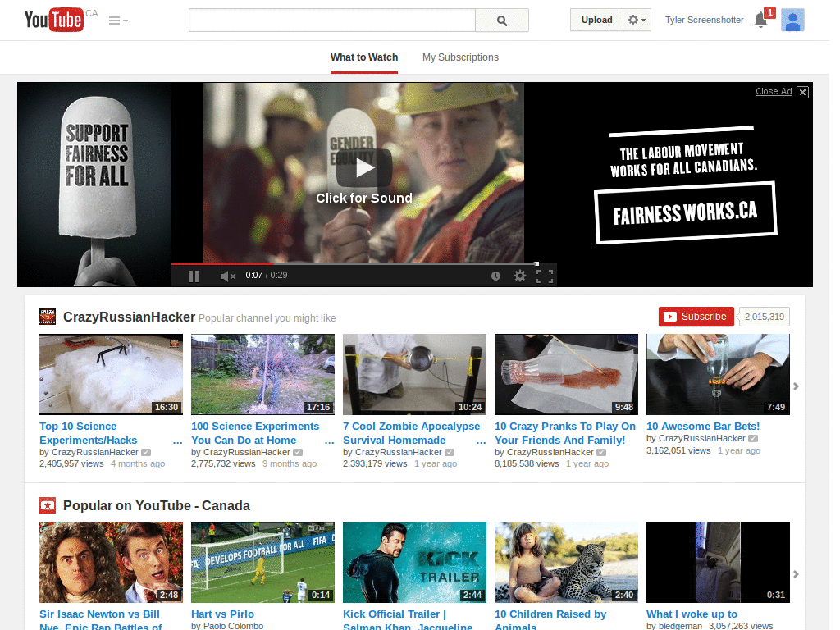Screen dimensions: 840x630
Task: Click Popular on YouTube star icon
Action: click(48, 505)
